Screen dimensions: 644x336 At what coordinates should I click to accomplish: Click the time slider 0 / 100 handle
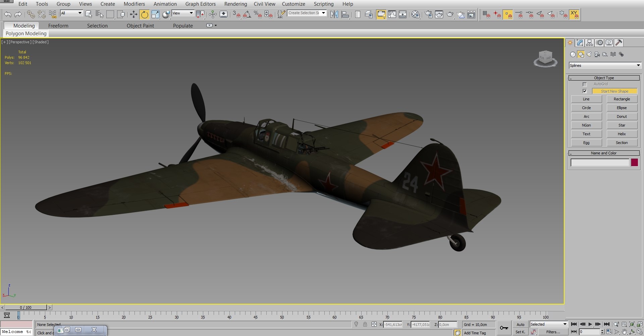click(x=25, y=307)
